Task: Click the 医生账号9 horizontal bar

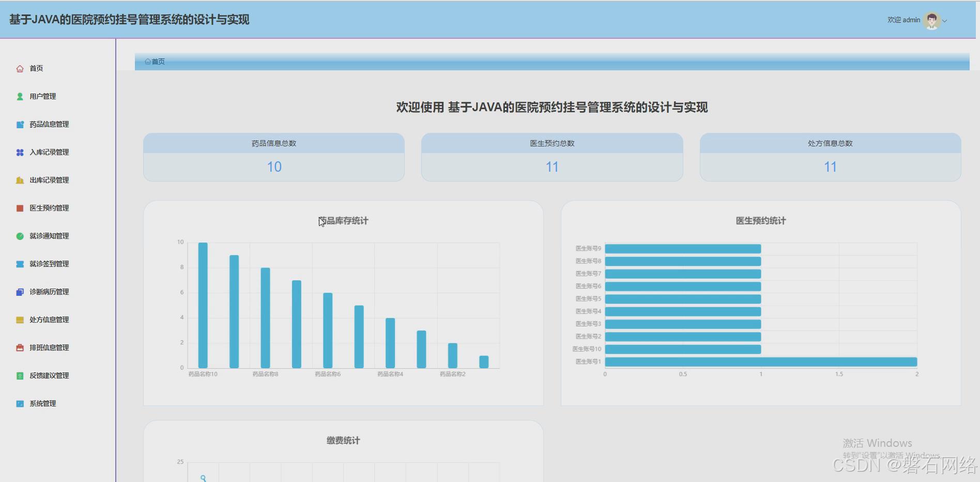Action: pos(683,249)
